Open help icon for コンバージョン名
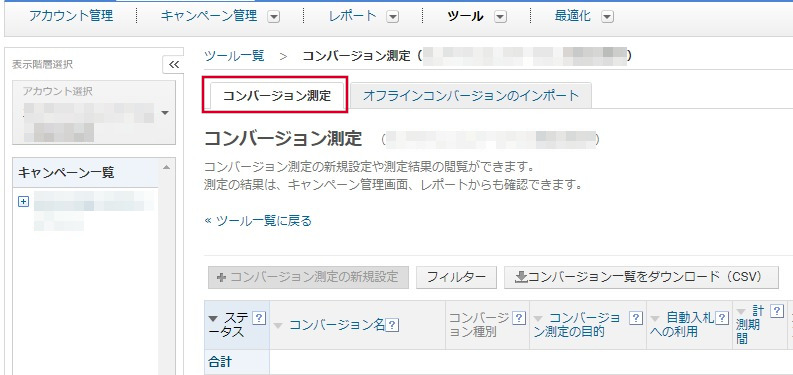 [x=392, y=325]
